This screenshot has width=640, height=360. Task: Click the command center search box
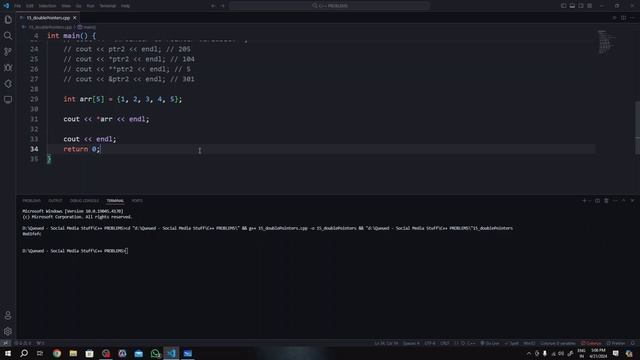click(x=329, y=6)
